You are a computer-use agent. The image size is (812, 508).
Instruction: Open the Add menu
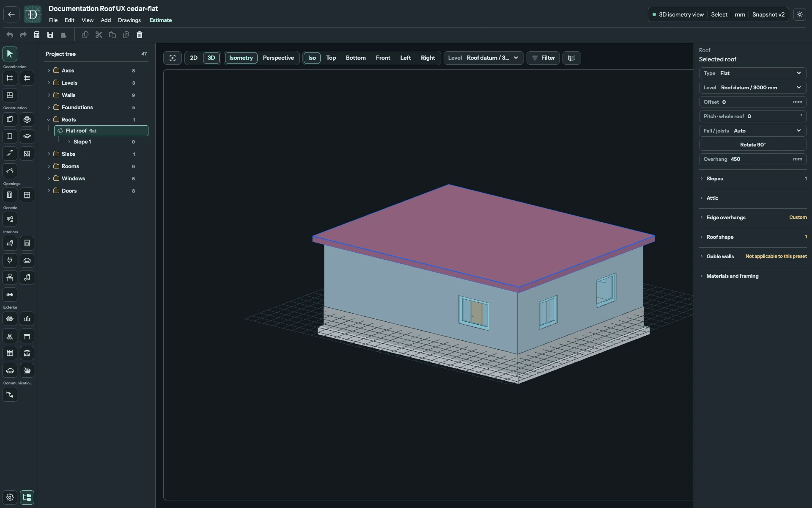click(x=106, y=20)
